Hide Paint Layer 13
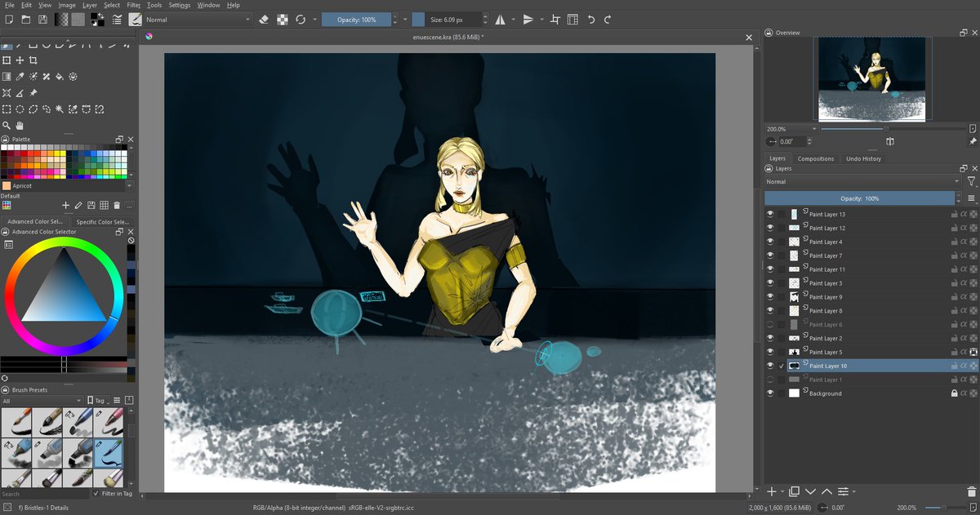 coord(770,215)
